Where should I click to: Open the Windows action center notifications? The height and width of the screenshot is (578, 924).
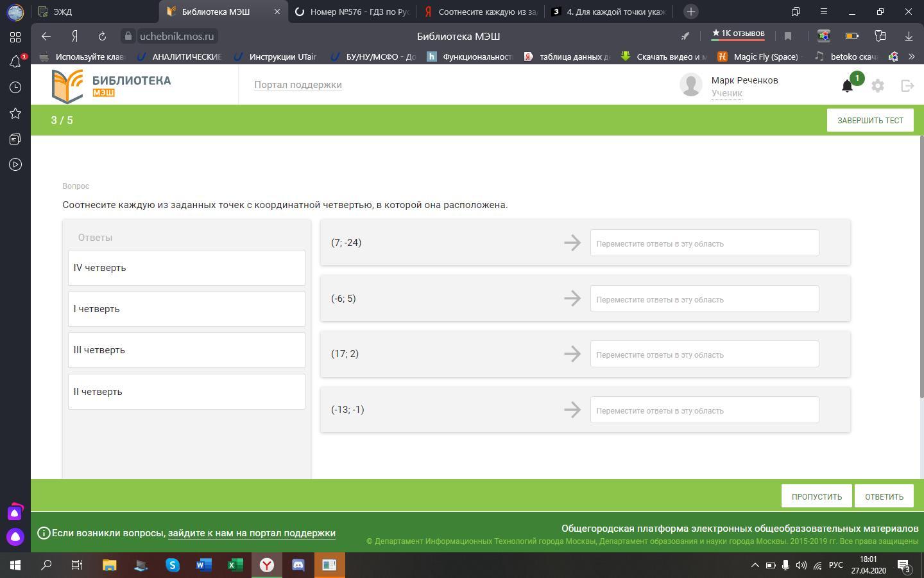(904, 566)
